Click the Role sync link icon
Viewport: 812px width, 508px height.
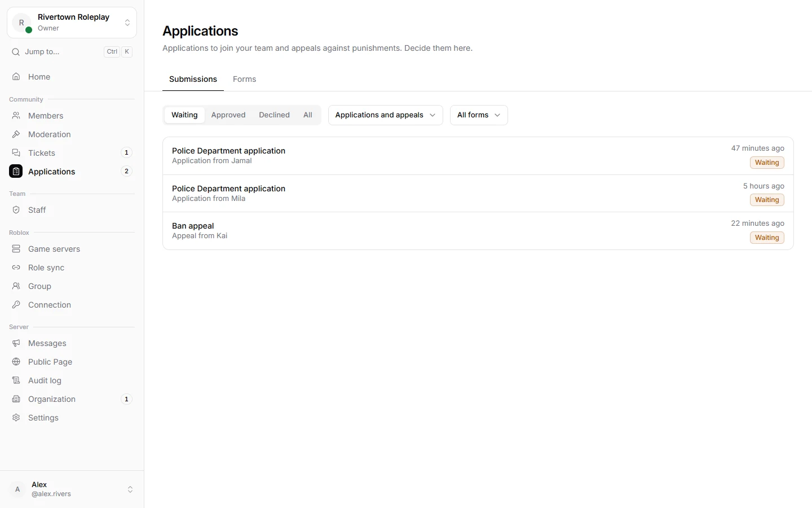(x=16, y=268)
